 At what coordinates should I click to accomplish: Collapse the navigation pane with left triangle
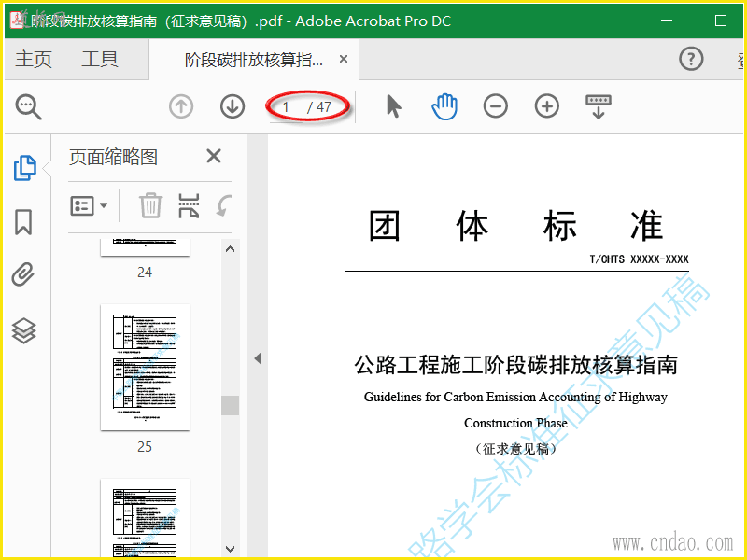tap(258, 358)
